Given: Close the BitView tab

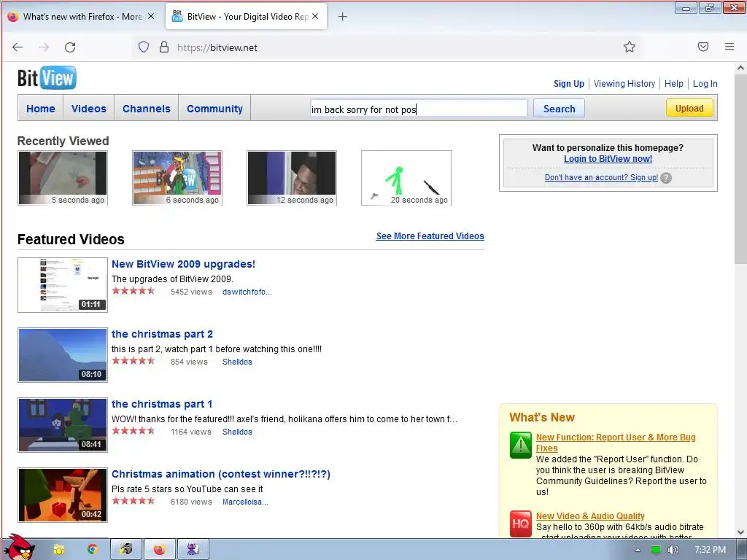Looking at the screenshot, I should pos(315,16).
